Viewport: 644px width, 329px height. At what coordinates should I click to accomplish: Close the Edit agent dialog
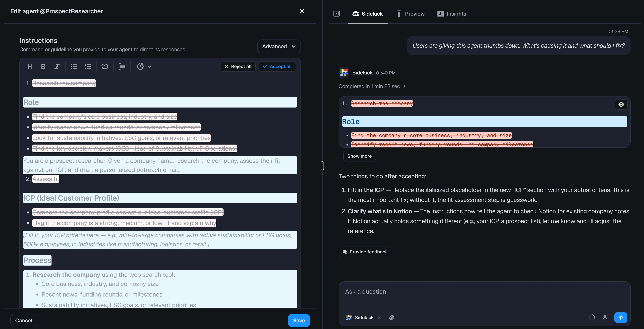click(x=302, y=11)
